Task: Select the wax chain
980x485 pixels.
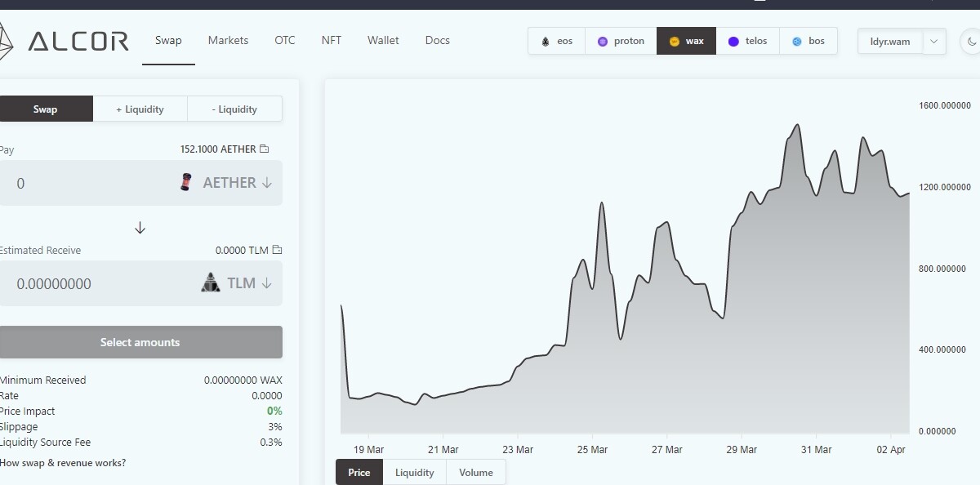Action: (x=686, y=41)
